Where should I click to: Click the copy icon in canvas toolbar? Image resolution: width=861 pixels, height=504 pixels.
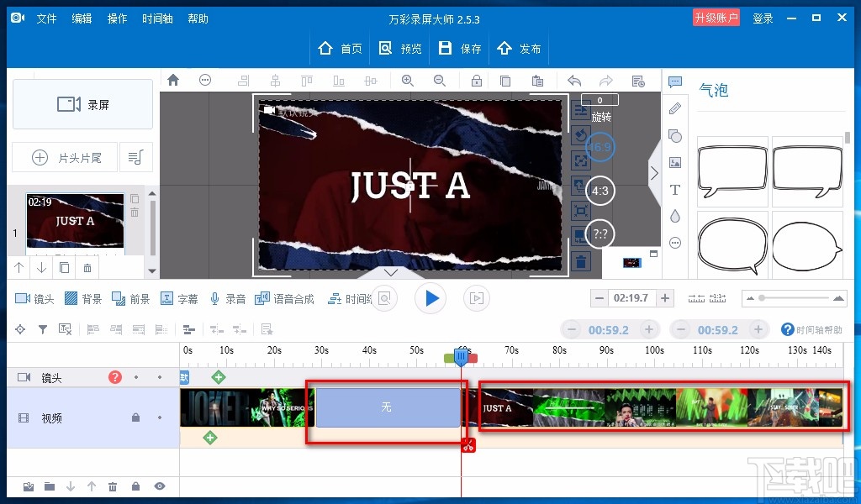[505, 81]
